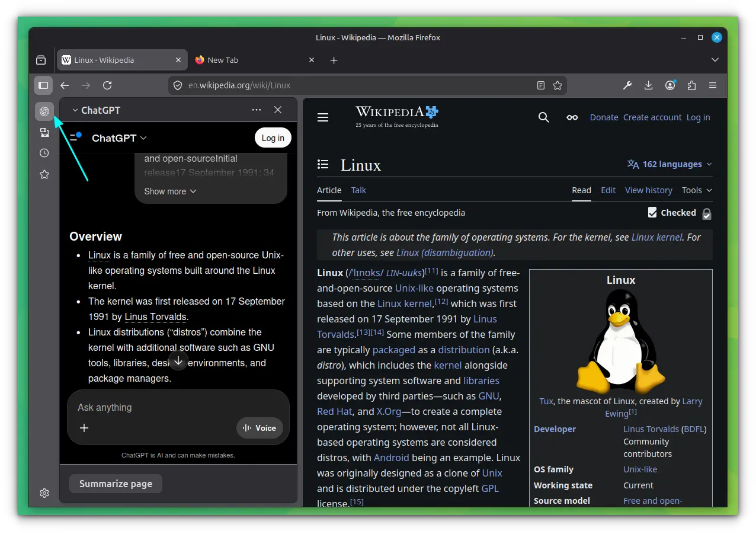Open the Firefox application menu

coord(713,85)
